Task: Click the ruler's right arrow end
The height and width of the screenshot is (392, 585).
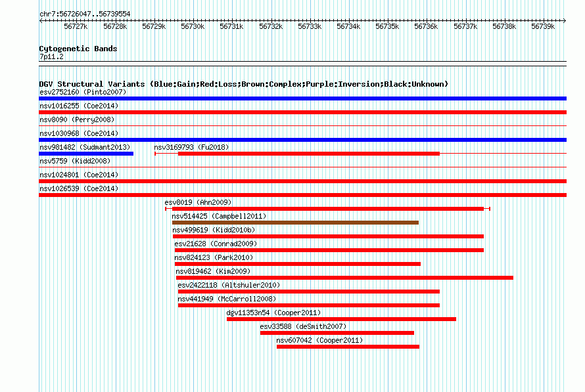Action: click(x=565, y=21)
